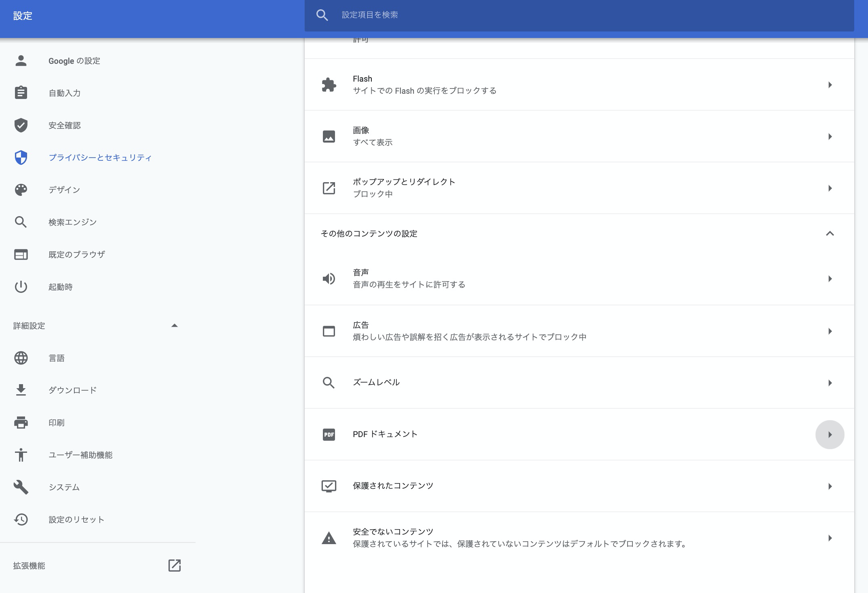Click 音声の再生をサイトに許可する text
Viewport: 868px width, 593px height.
pos(409,284)
